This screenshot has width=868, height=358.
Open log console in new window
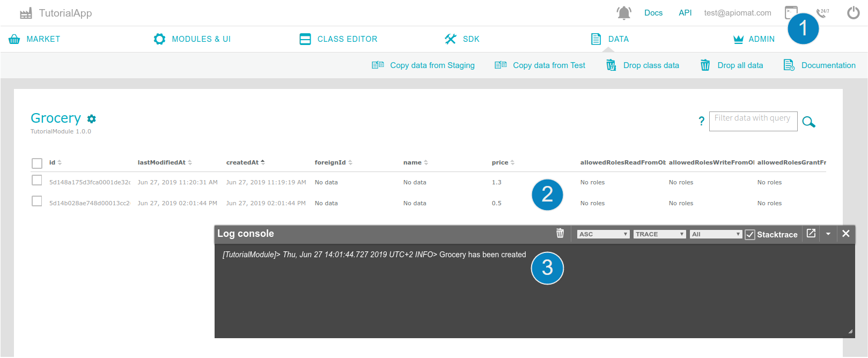[x=811, y=233]
